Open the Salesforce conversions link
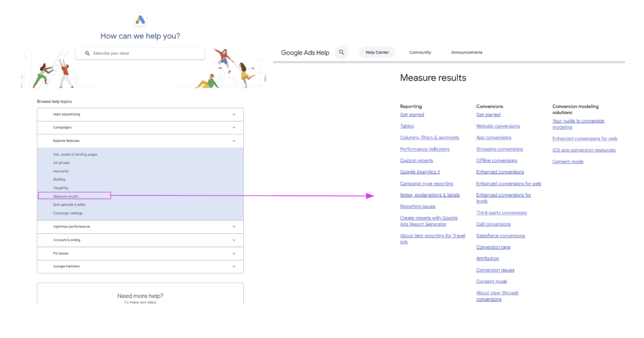 500,236
